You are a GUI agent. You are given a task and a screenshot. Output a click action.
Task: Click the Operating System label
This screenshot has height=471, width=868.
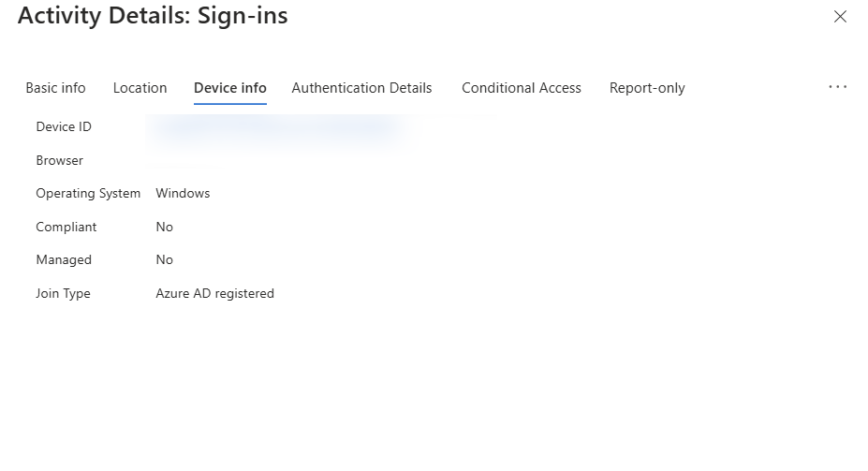tap(88, 194)
